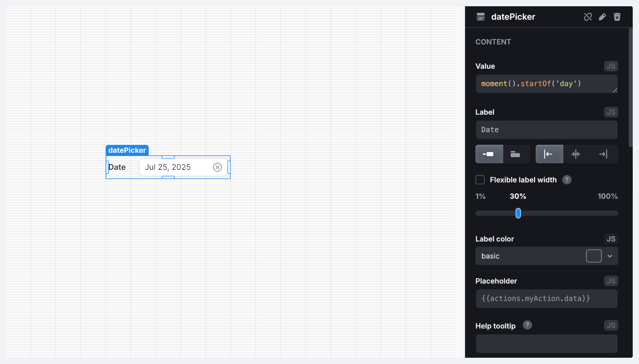Expand the Label color dropdown chevron
Image resolution: width=639 pixels, height=364 pixels.
click(610, 256)
